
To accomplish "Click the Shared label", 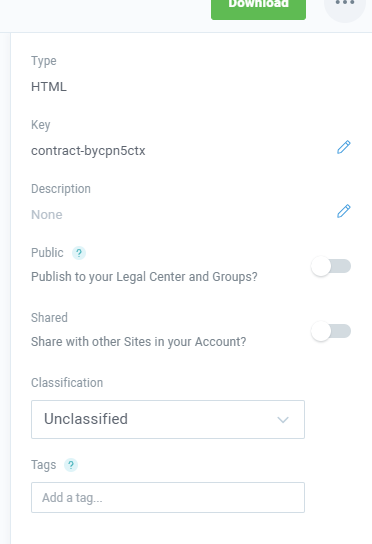I will tap(49, 318).
